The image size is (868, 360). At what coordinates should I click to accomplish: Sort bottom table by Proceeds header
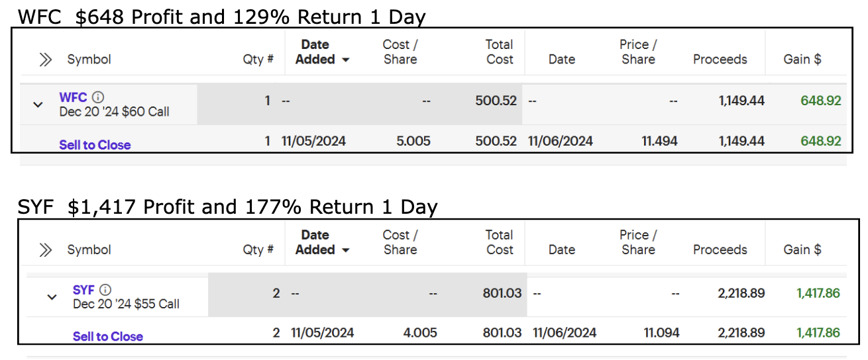[720, 250]
